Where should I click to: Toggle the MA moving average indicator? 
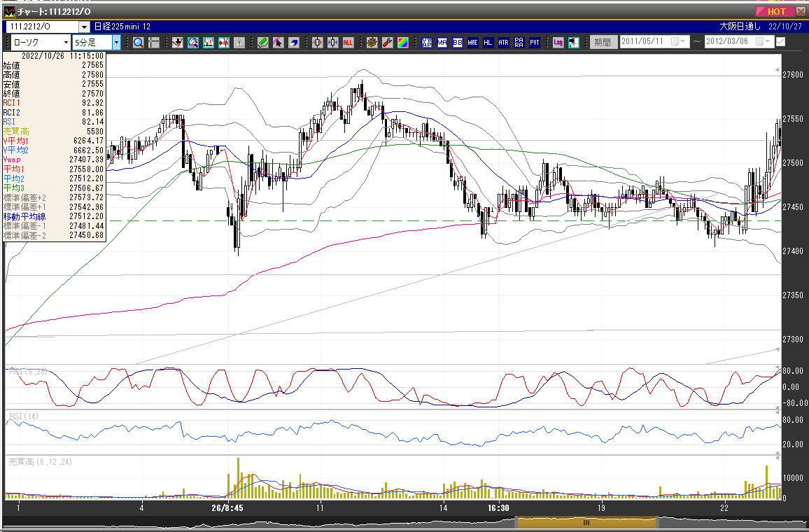(x=442, y=42)
